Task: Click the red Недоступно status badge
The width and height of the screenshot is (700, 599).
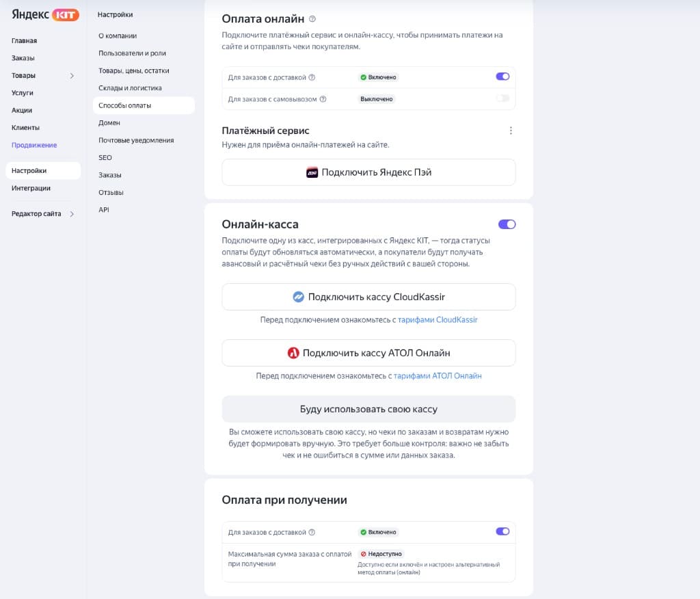Action: click(x=381, y=554)
